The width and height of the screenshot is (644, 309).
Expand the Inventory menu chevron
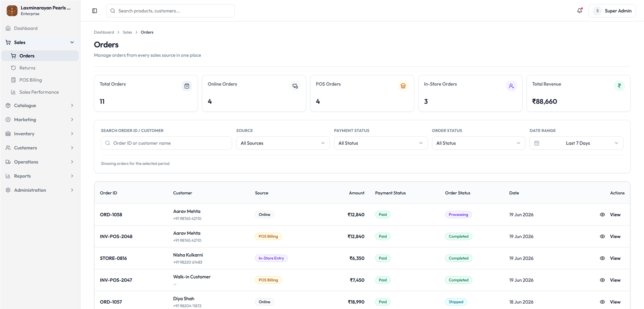coord(72,134)
